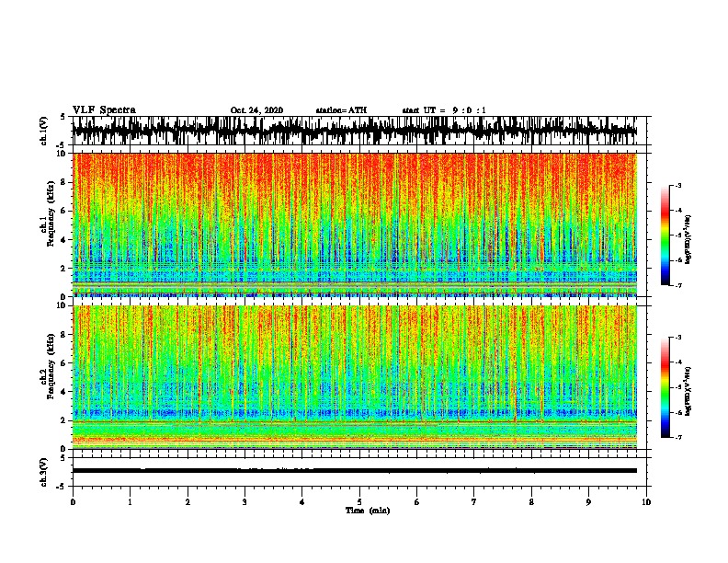Select the "start UT = 9 : 0 : 1" text
728x563 pixels.
[x=444, y=110]
